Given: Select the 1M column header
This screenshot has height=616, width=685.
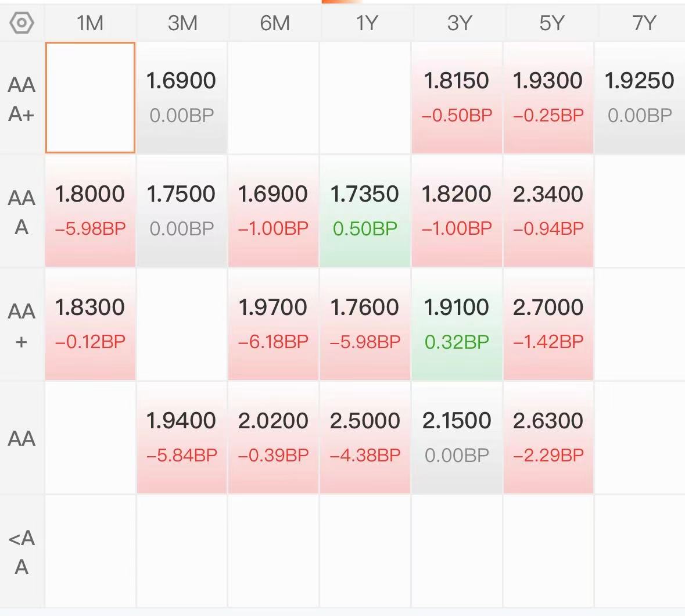Looking at the screenshot, I should click(90, 23).
